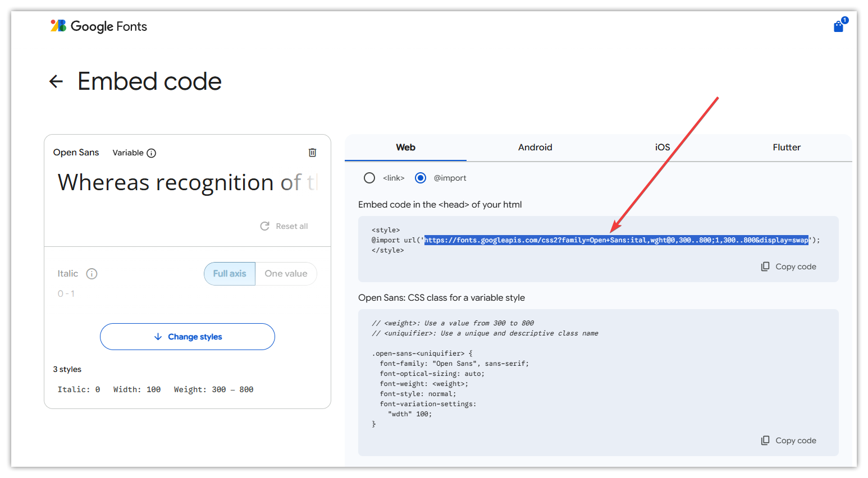Image resolution: width=868 pixels, height=478 pixels.
Task: Click the highlighted fonts.googleapis.com URL
Action: [x=616, y=240]
